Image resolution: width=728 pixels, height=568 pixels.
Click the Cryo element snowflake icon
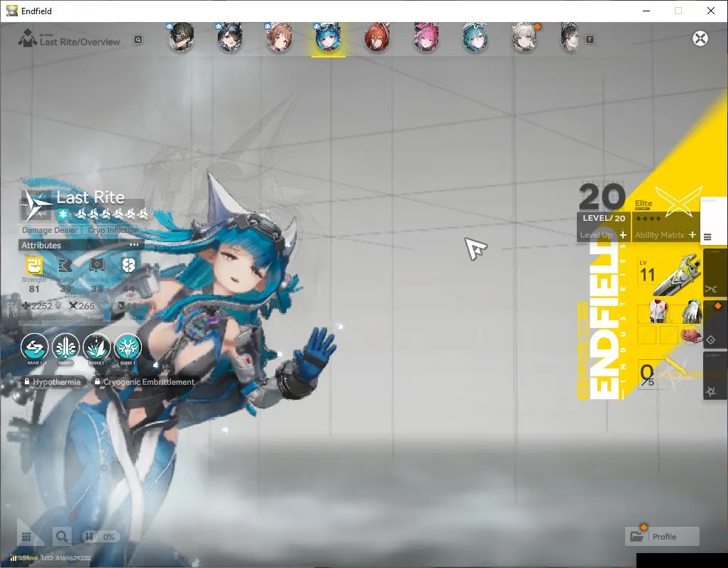(62, 214)
